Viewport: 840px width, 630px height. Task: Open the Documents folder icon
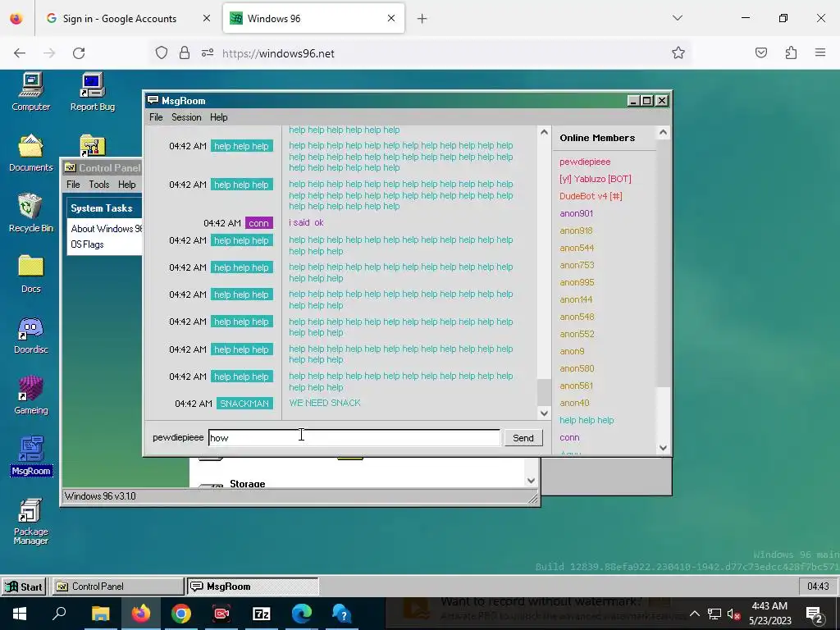pos(30,153)
